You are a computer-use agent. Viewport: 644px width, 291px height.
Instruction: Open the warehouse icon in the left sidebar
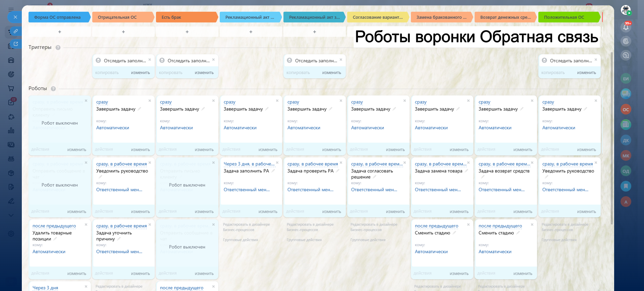tap(11, 60)
